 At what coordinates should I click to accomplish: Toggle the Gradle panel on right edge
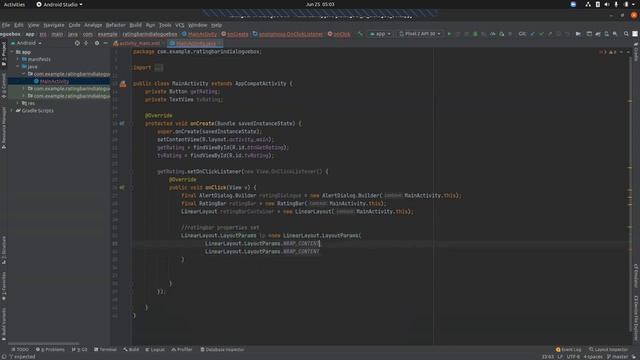pos(636,51)
